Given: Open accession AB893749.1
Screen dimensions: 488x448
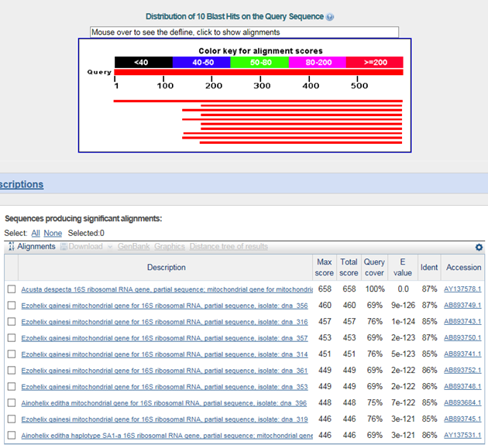Looking at the screenshot, I should click(462, 306).
